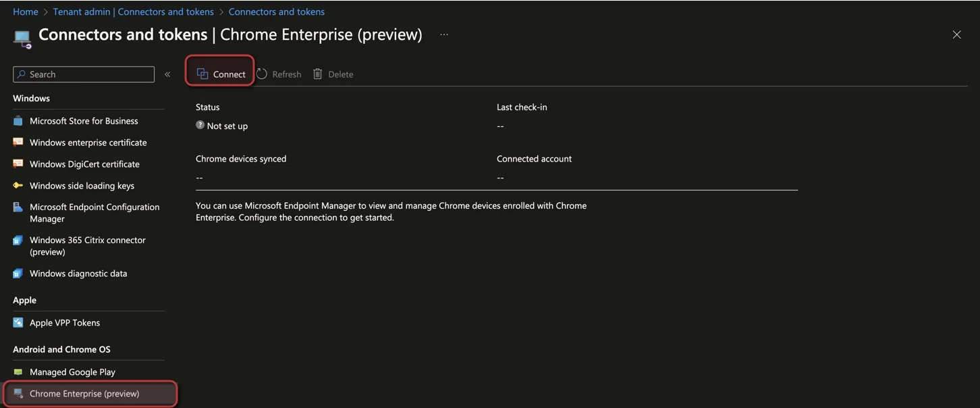980x408 pixels.
Task: Click the Microsoft Store for Business icon
Action: pos(18,121)
